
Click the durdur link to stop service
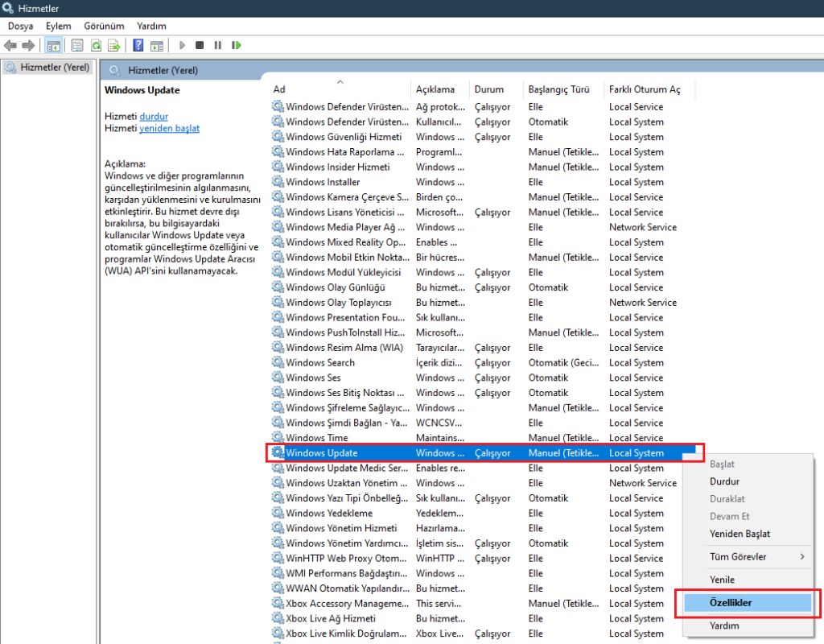(x=154, y=116)
